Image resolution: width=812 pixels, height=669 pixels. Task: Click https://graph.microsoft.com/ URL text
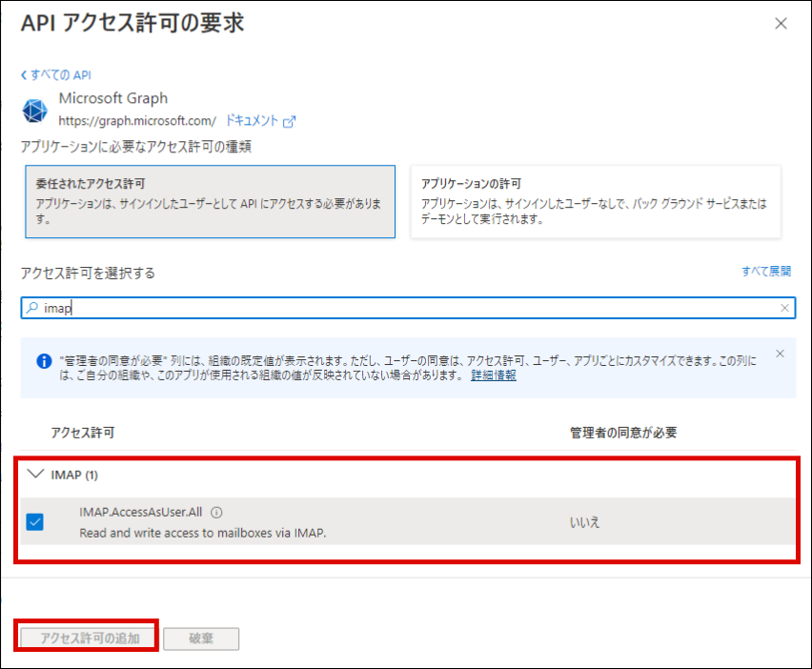coord(137,121)
